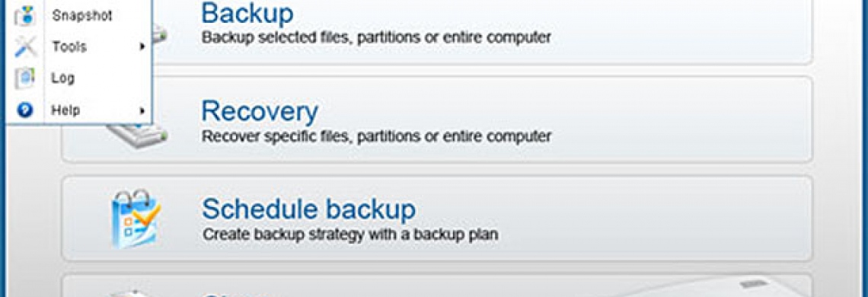Click the Recovery heading

(x=260, y=111)
